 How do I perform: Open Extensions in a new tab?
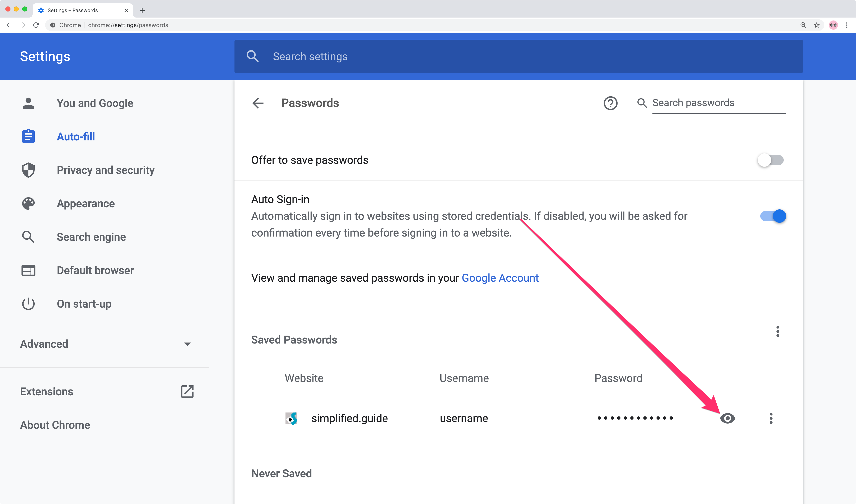(x=47, y=392)
